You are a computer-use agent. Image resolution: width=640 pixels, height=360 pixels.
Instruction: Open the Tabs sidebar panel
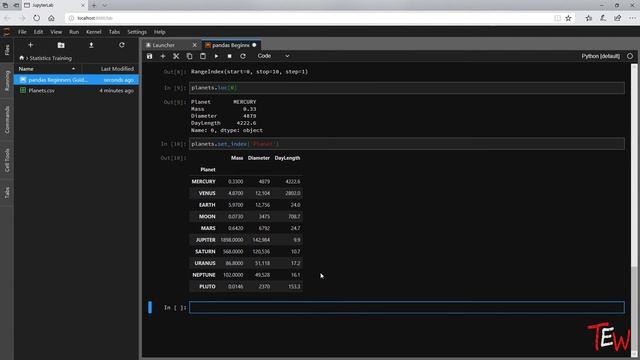[7, 192]
